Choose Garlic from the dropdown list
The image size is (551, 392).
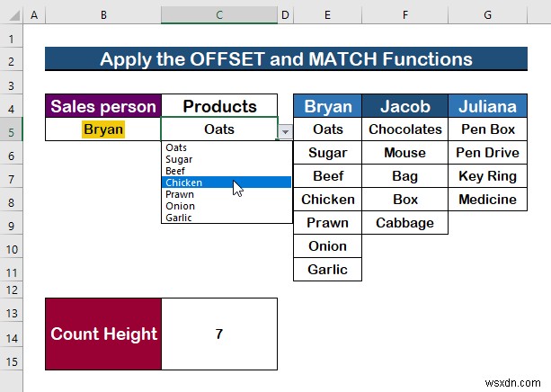pos(227,218)
